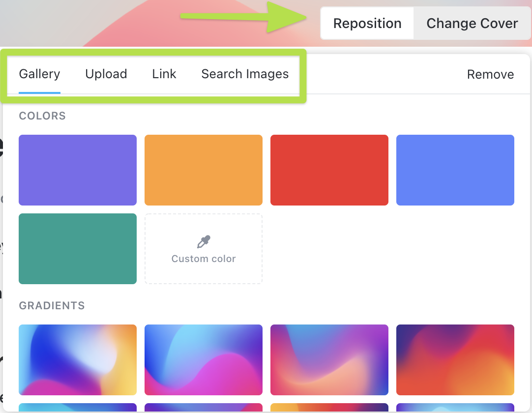Select the red color swatch

click(x=329, y=170)
